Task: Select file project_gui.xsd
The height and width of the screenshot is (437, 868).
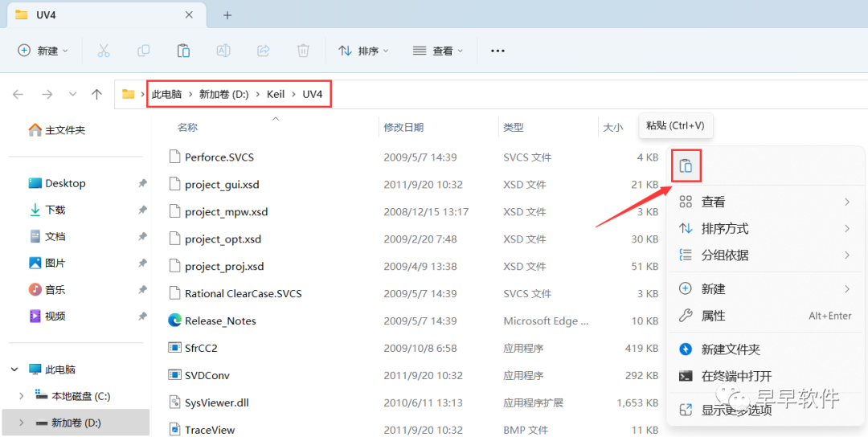Action: click(222, 184)
